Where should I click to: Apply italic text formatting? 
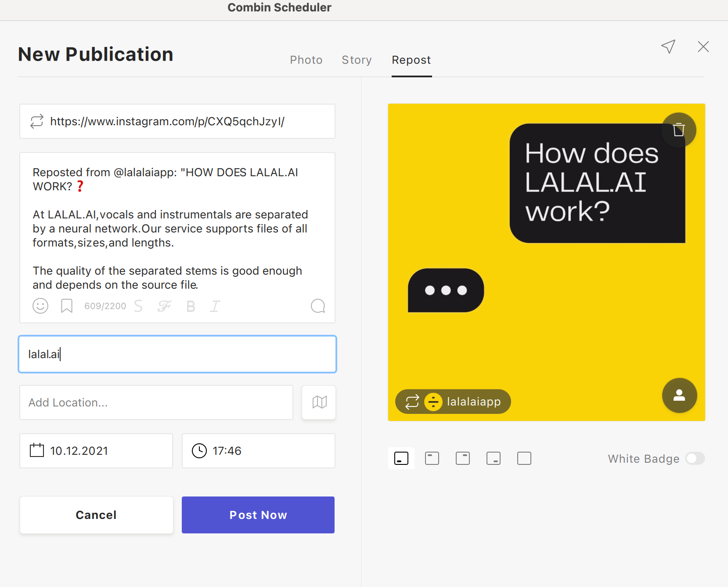pos(215,306)
